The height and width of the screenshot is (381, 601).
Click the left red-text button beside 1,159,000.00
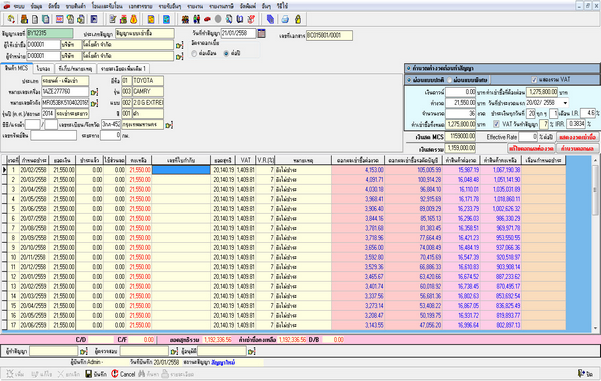coord(531,148)
